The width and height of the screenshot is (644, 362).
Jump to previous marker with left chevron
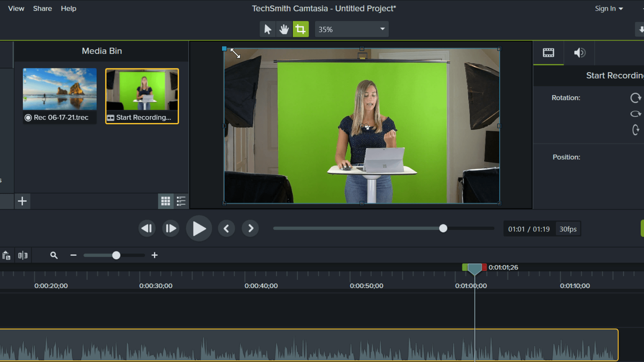pyautogui.click(x=226, y=229)
